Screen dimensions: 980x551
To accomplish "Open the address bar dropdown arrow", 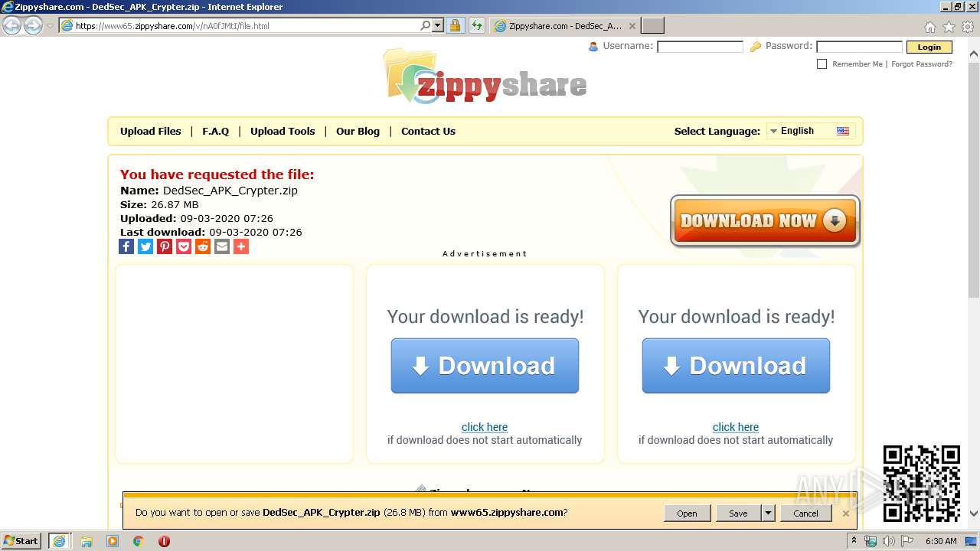I will pyautogui.click(x=438, y=25).
